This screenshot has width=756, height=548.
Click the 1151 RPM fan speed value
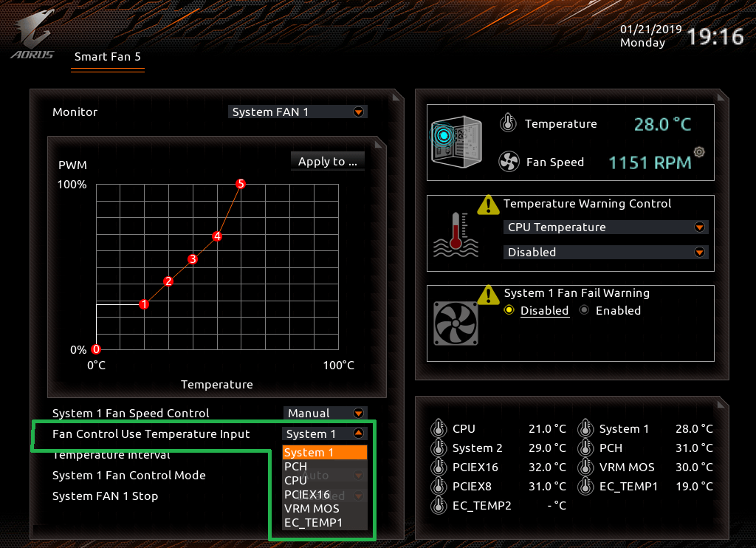650,162
